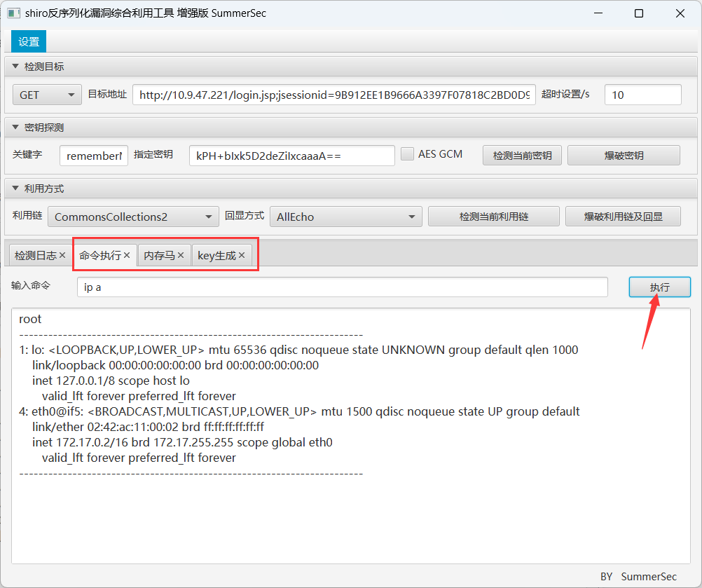Enable the AES GCM checkbox

tap(407, 154)
